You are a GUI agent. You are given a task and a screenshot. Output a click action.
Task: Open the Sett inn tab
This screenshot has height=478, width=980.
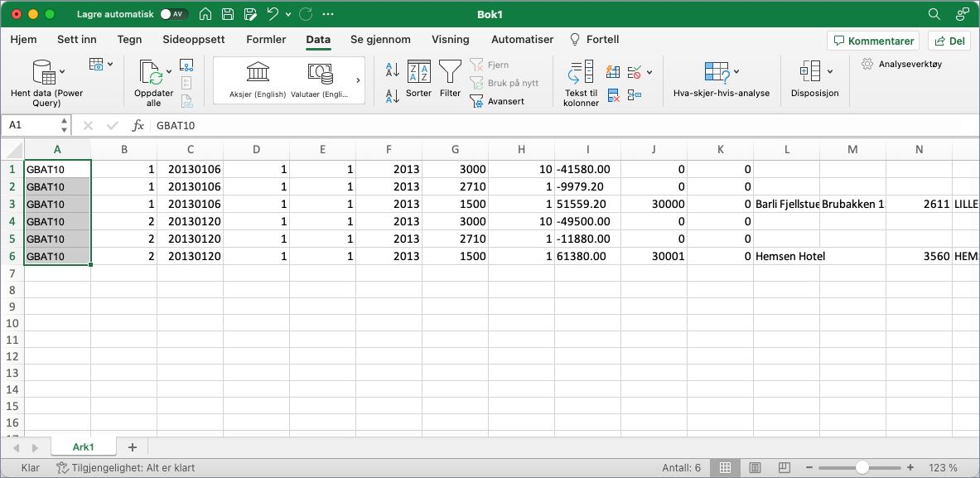pyautogui.click(x=77, y=40)
